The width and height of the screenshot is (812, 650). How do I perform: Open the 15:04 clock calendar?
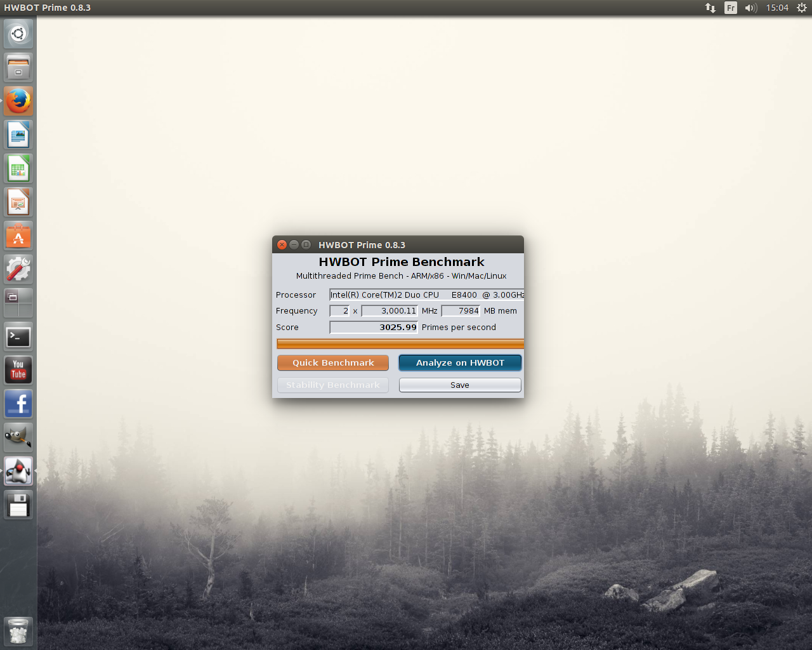(x=777, y=8)
